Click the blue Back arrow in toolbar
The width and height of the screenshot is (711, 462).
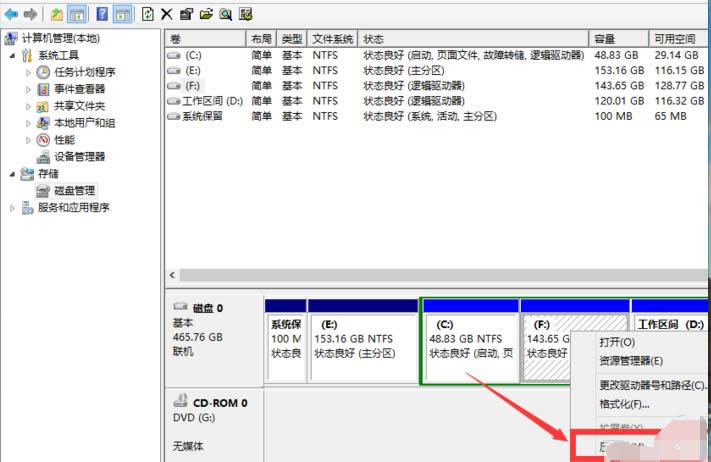(x=11, y=14)
